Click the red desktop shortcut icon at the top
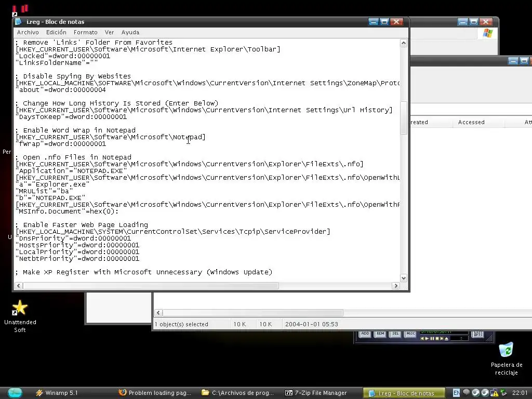This screenshot has height=399, width=532. (x=20, y=9)
